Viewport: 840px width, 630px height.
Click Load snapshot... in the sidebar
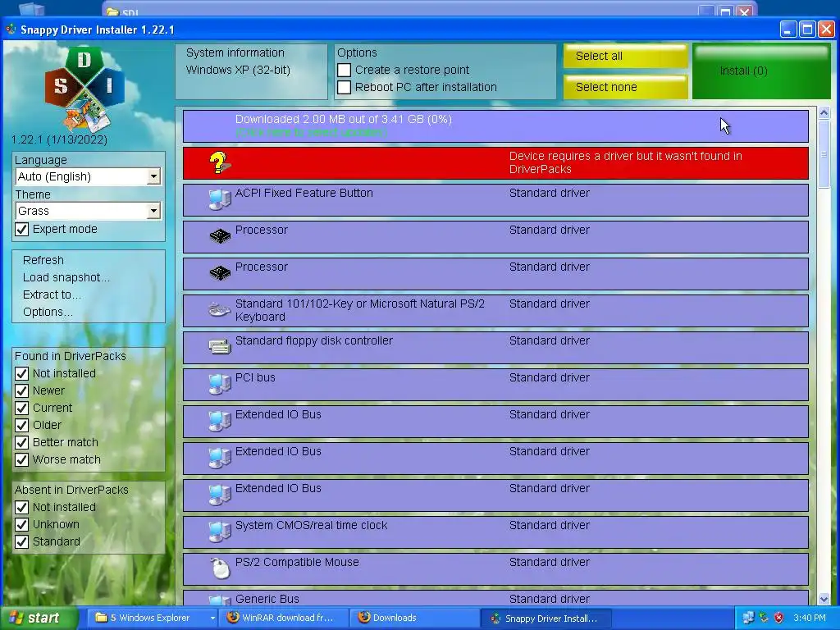tap(66, 277)
